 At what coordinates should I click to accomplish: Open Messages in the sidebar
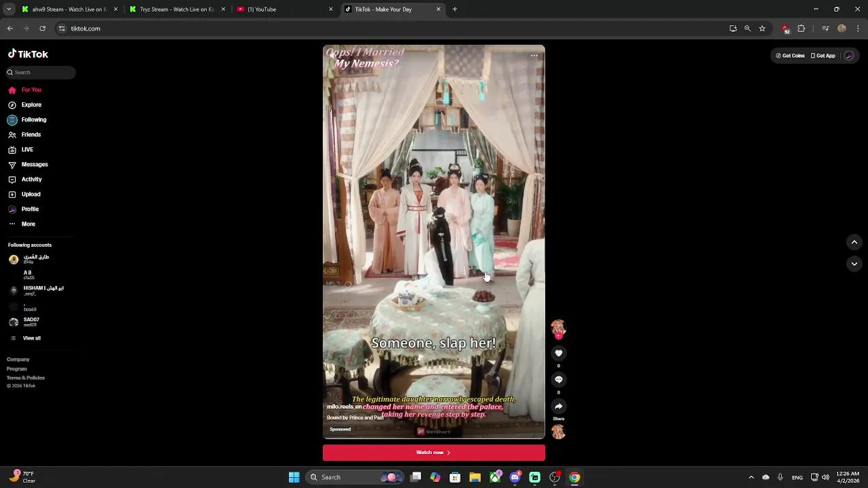click(x=28, y=165)
